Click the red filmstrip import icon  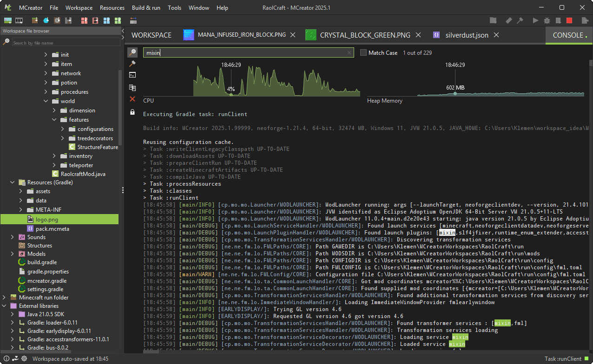coord(95,20)
